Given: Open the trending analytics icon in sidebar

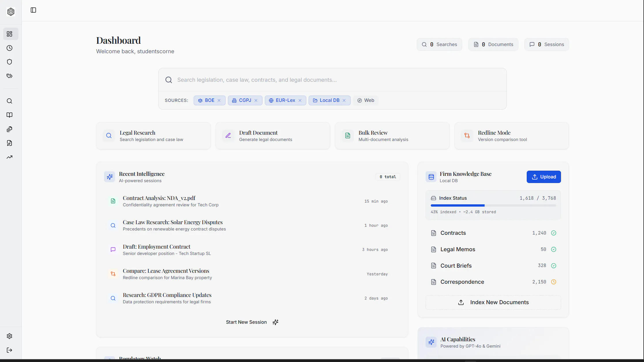Looking at the screenshot, I should click(10, 157).
